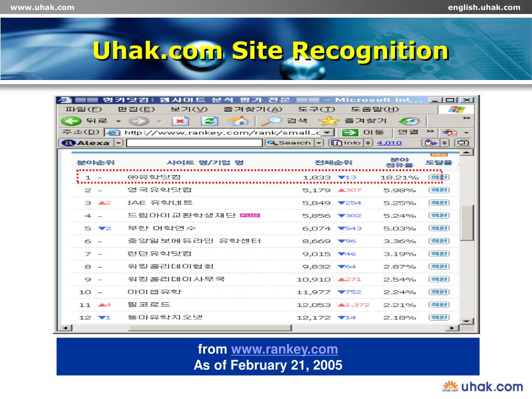
Task: Expand the address bar URL dropdown
Action: point(328,132)
